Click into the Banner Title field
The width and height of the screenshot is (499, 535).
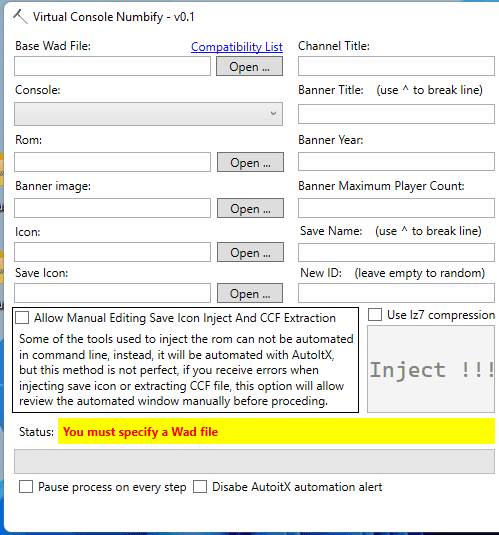pos(396,114)
